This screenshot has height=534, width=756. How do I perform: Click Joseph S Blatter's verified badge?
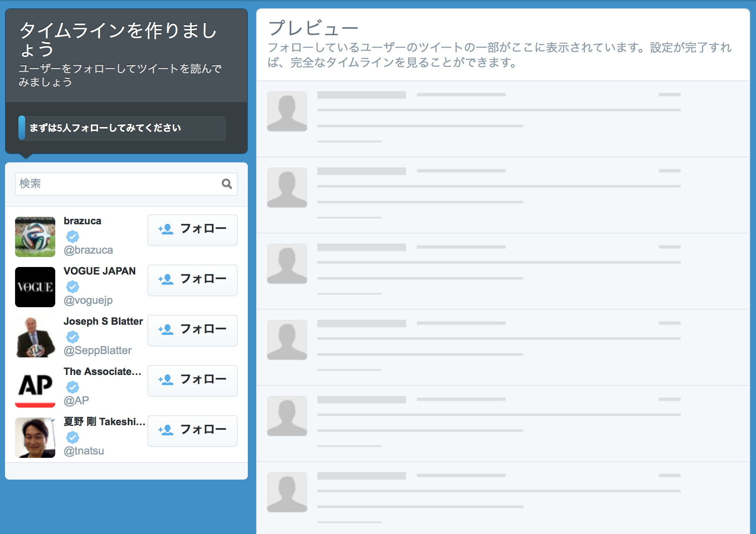(72, 337)
